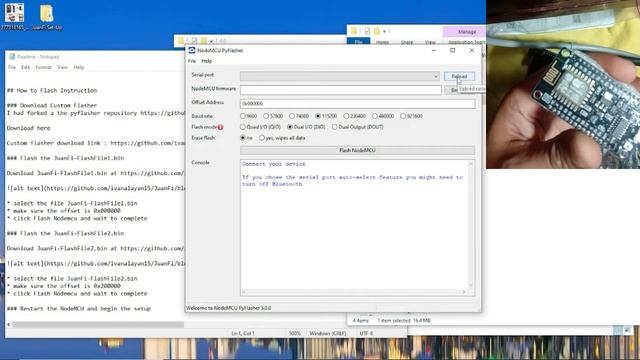Minimize the NodeMCU PyFlasher window
This screenshot has height=360, width=640.
pyautogui.click(x=434, y=50)
